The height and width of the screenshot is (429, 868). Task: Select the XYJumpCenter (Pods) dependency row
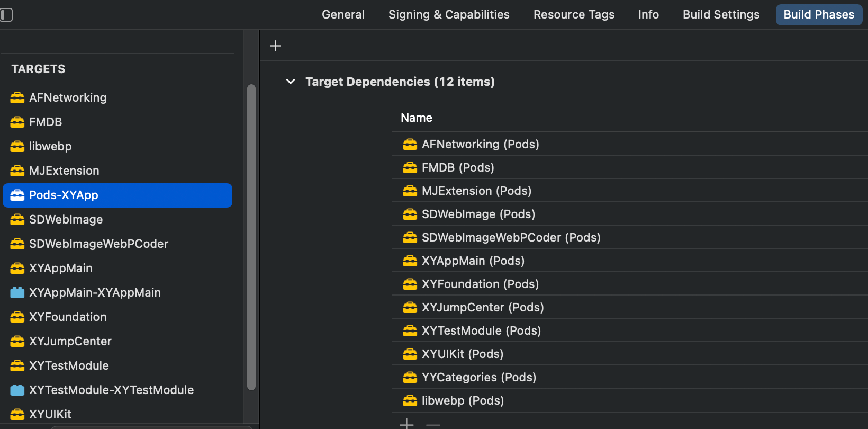483,308
